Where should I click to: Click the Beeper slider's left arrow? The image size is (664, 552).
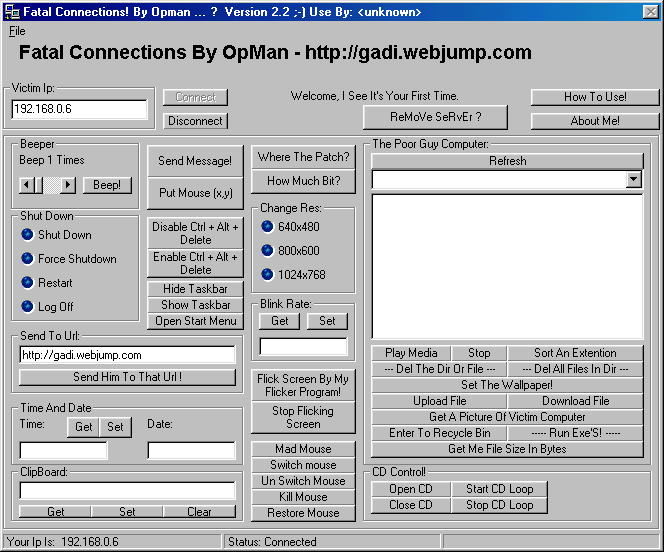click(x=27, y=185)
